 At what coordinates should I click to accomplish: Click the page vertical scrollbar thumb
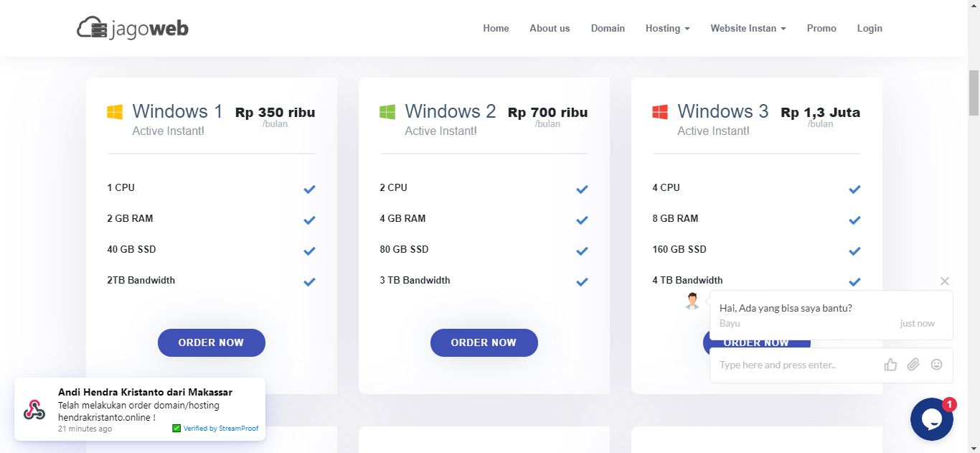point(974,93)
